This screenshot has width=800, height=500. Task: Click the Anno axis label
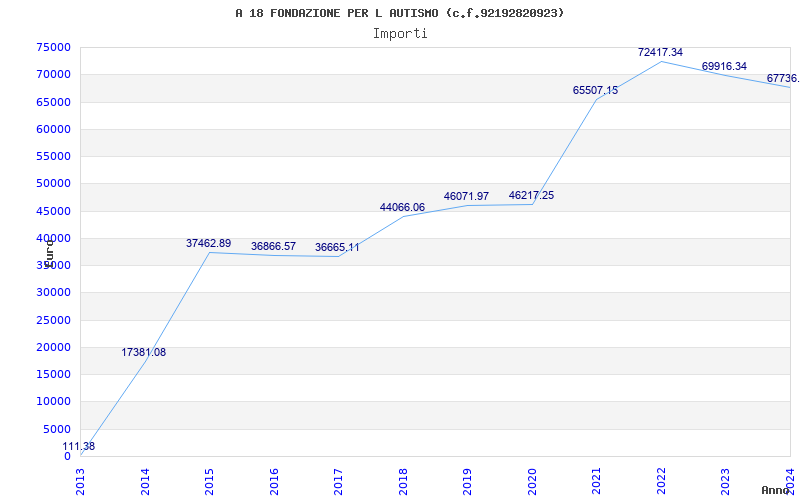775,490
